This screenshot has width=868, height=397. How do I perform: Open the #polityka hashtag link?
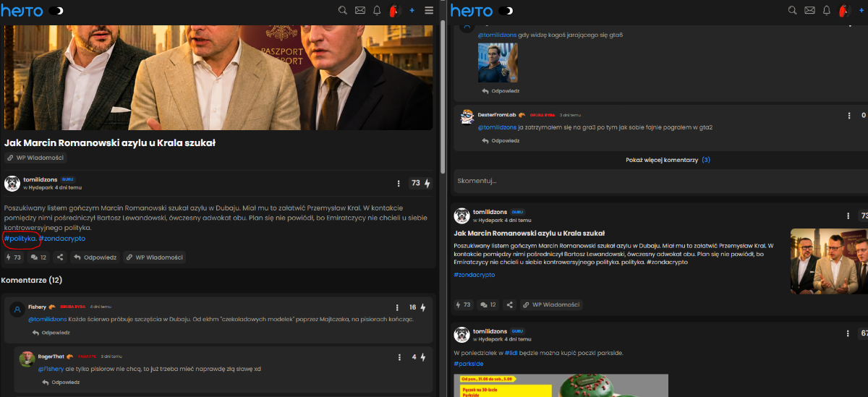[20, 239]
